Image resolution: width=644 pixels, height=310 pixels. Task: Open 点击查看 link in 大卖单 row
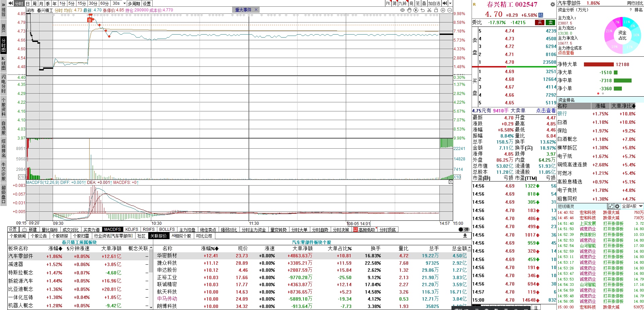click(x=546, y=110)
